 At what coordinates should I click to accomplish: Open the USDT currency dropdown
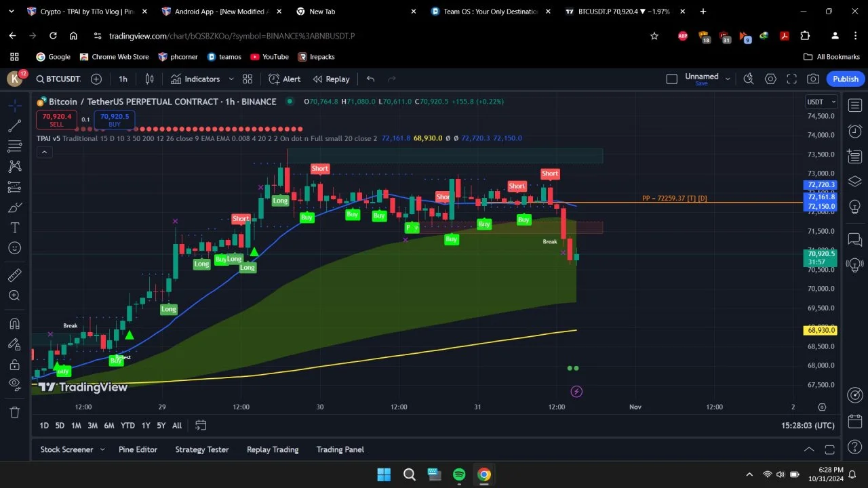pyautogui.click(x=821, y=102)
